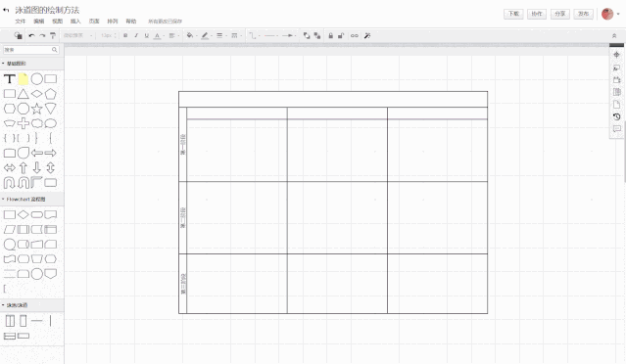The width and height of the screenshot is (626, 364).
Task: Click the bring to front icon
Action: tap(307, 36)
